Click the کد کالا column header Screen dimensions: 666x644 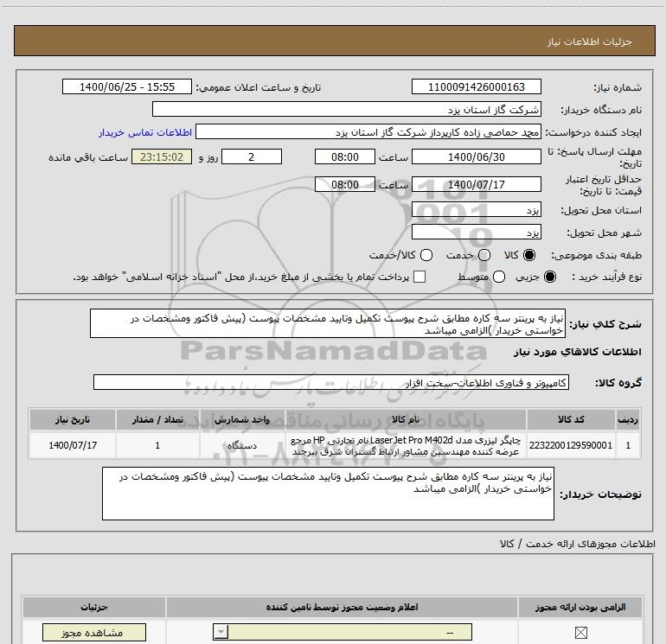pyautogui.click(x=571, y=419)
